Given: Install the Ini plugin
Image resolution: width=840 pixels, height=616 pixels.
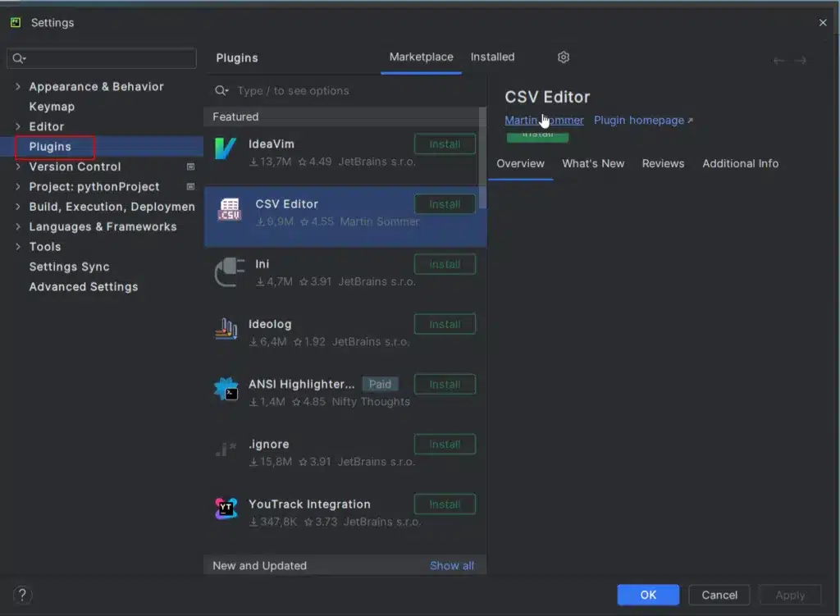Looking at the screenshot, I should point(445,264).
